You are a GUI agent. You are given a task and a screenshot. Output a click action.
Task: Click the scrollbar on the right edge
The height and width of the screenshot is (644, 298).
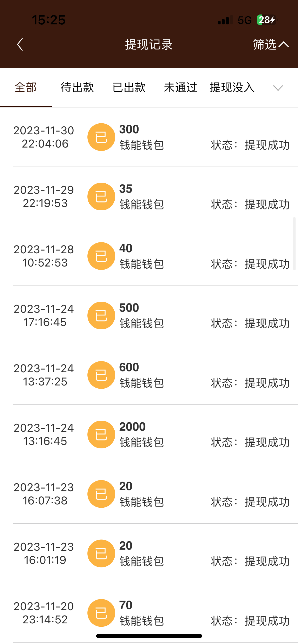(x=294, y=243)
